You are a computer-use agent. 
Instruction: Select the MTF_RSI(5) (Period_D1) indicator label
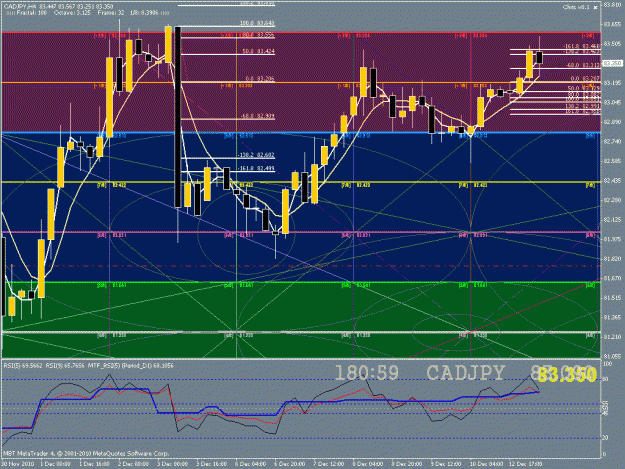(x=131, y=365)
